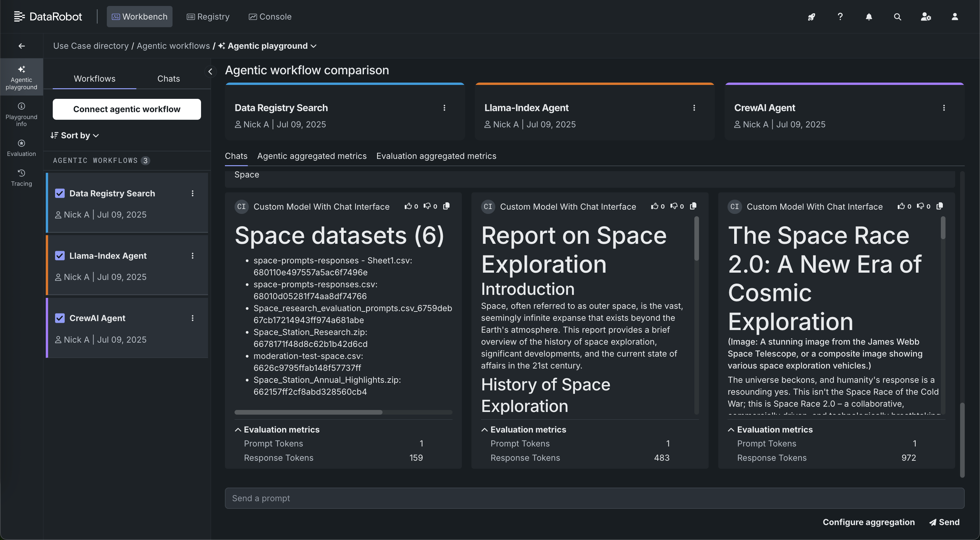Click the Send a prompt field
This screenshot has height=540, width=980.
point(594,498)
